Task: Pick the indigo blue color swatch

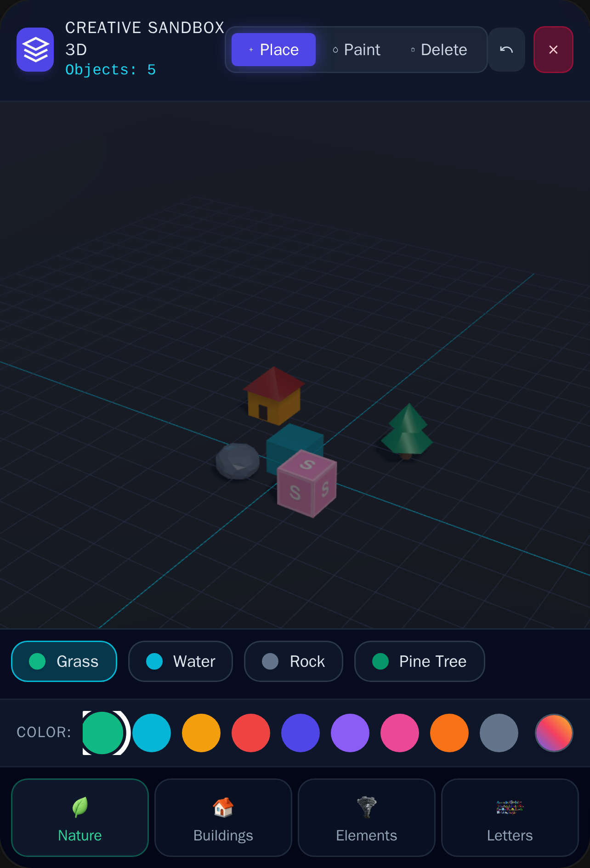Action: pyautogui.click(x=301, y=733)
